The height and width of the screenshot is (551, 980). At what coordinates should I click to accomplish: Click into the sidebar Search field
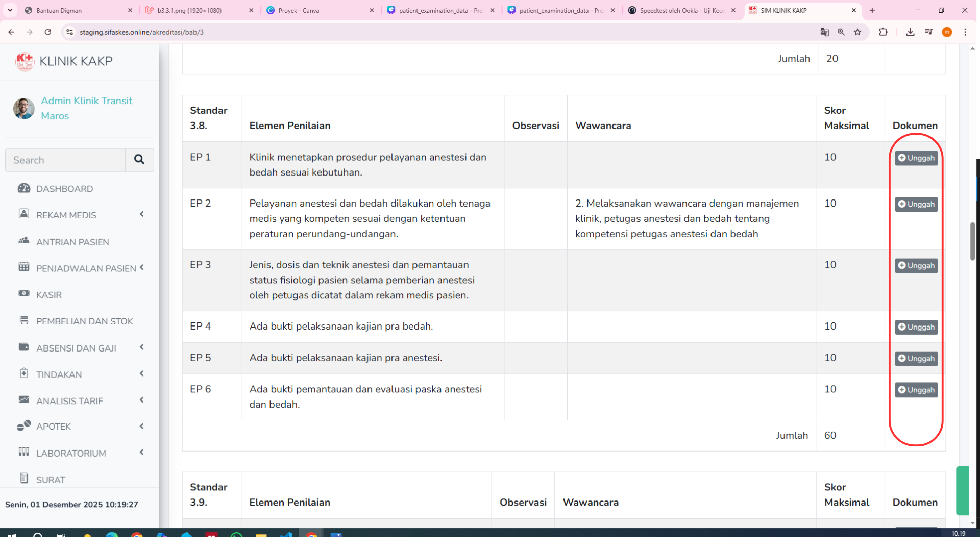[65, 160]
